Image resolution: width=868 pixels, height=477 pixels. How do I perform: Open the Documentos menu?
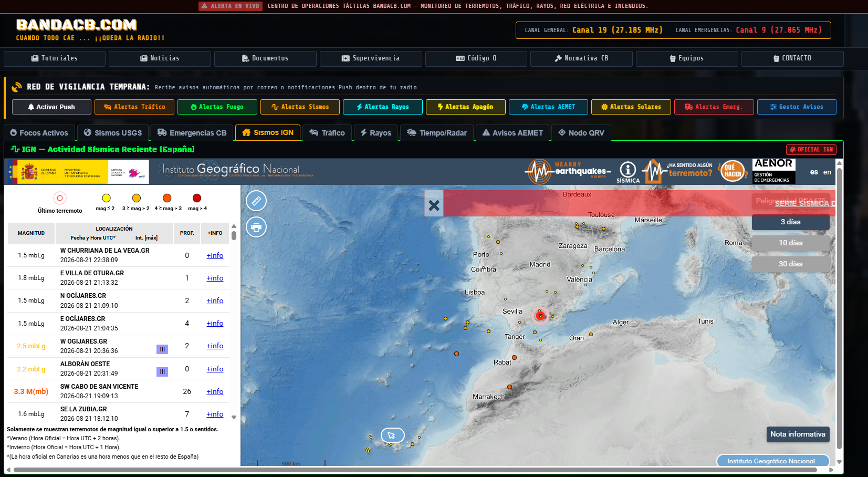pyautogui.click(x=265, y=58)
